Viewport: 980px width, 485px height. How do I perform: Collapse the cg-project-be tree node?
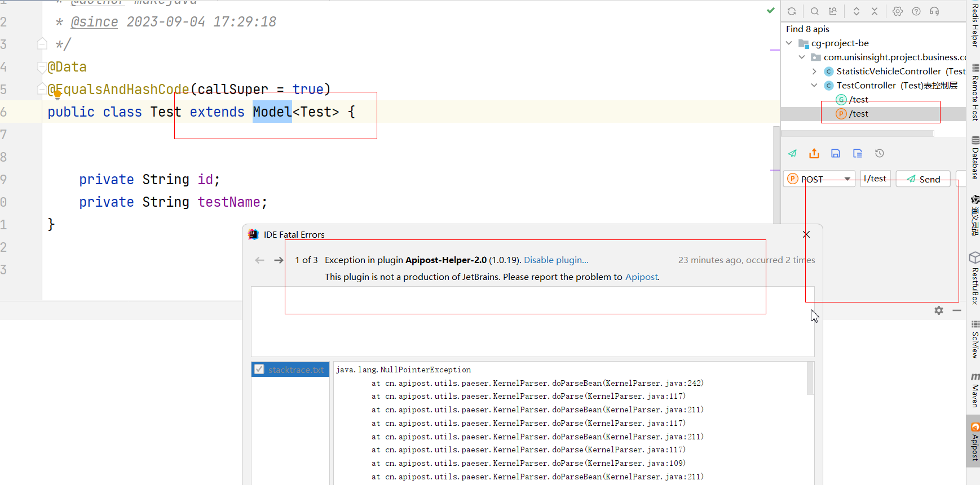789,43
